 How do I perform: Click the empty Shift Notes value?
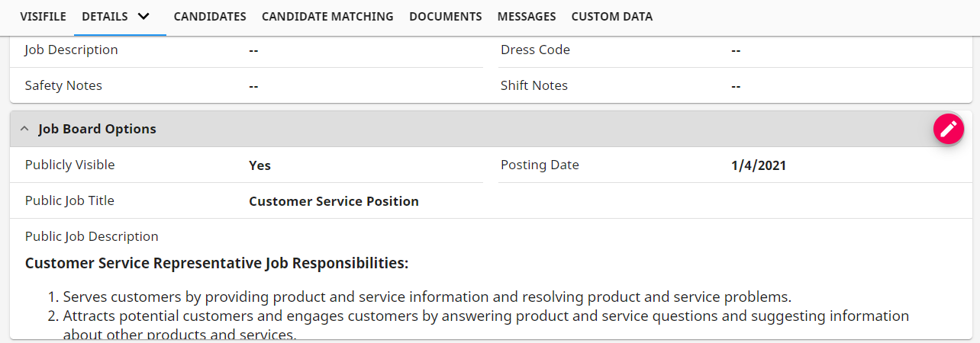pos(736,86)
